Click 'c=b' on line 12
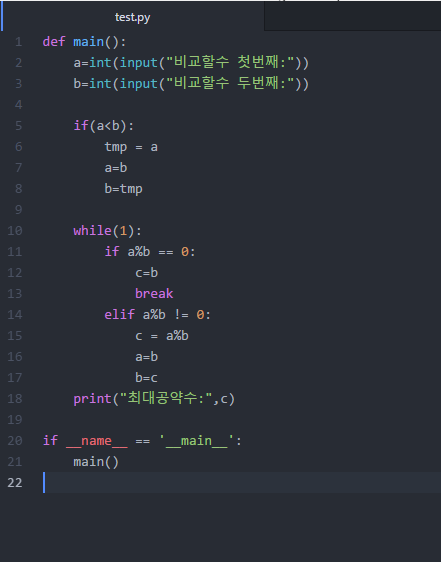441x562 pixels. [x=147, y=273]
